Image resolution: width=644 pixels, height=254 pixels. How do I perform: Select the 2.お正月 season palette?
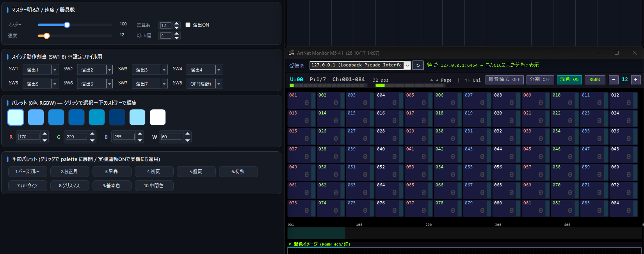tap(70, 172)
